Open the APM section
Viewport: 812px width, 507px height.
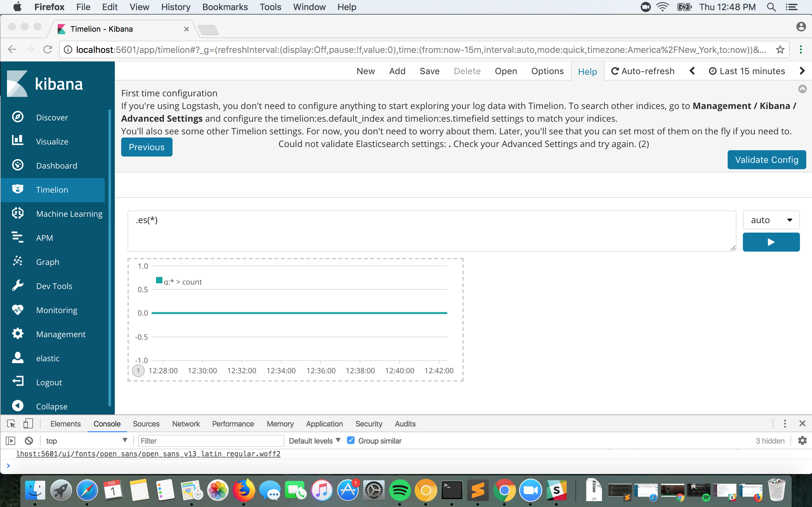(x=44, y=238)
